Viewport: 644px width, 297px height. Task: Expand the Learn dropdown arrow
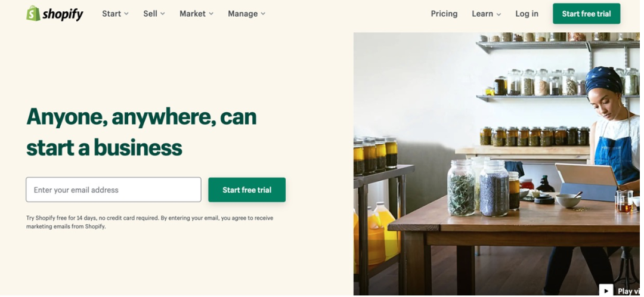pyautogui.click(x=499, y=14)
